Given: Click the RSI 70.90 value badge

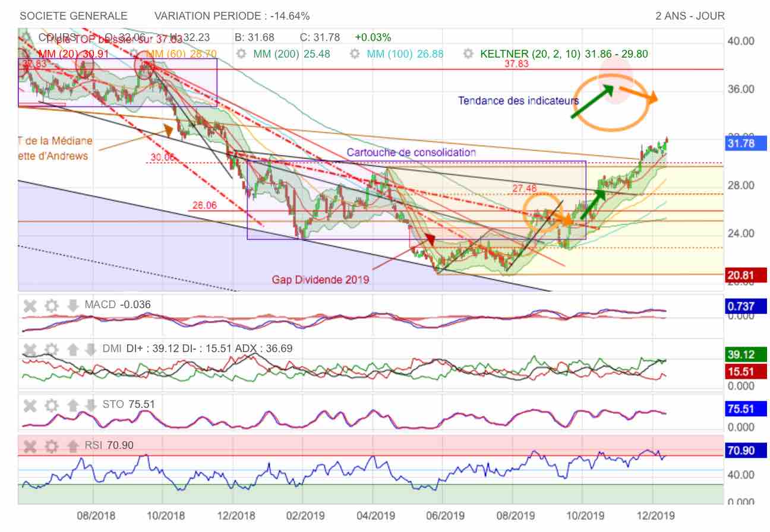Looking at the screenshot, I should click(x=746, y=451).
